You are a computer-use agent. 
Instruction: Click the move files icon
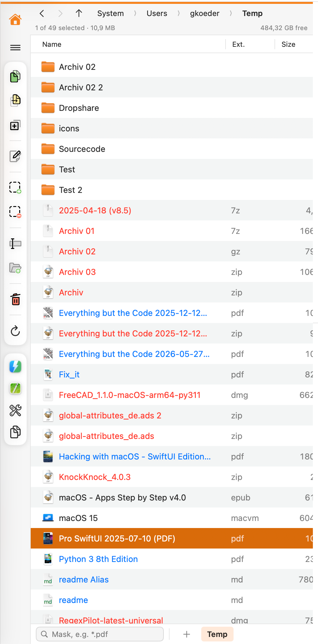(x=15, y=100)
